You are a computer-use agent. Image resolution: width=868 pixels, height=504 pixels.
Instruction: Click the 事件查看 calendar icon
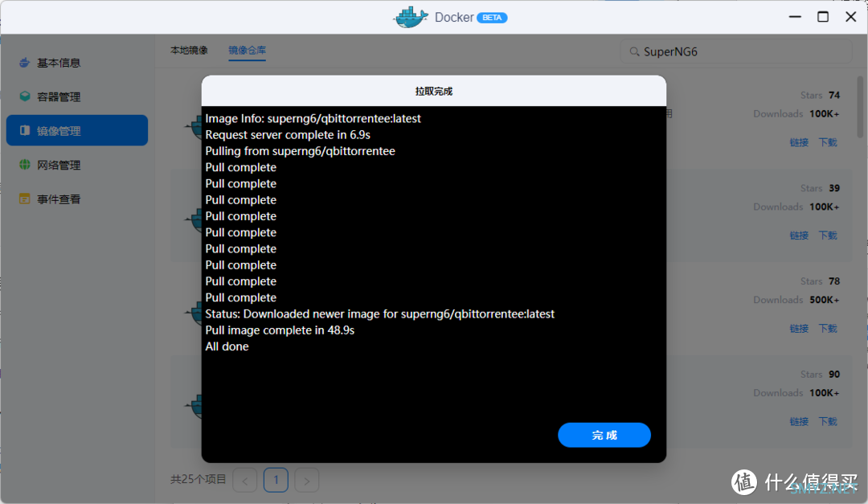[x=24, y=199]
